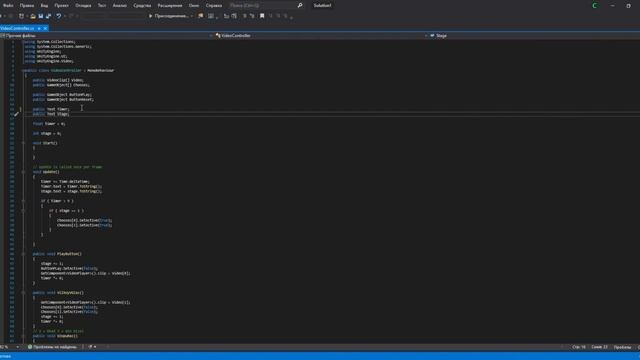Click the new project toolbar icon
Image resolution: width=640 pixels, height=360 pixels.
tap(21, 16)
